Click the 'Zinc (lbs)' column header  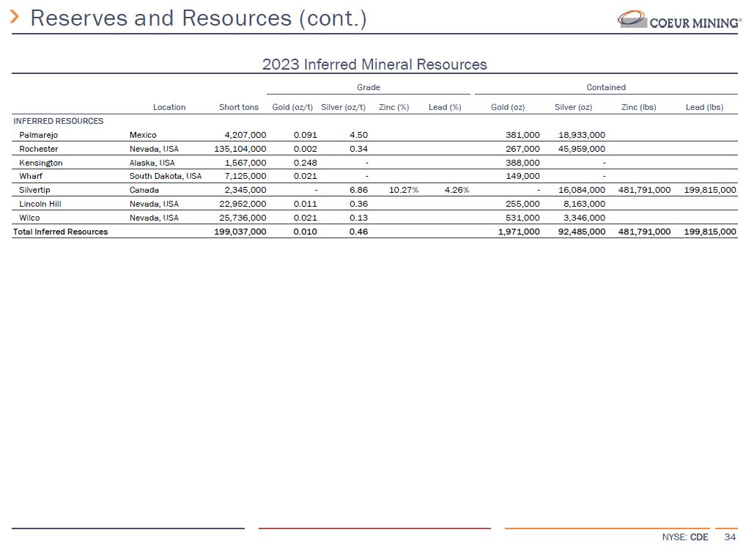[639, 107]
